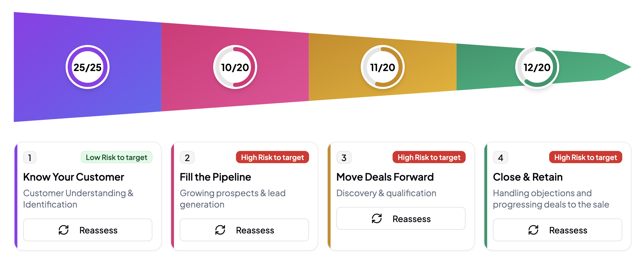
Task: Click the refresh arrows icon on Move Deals Forward card
Action: [377, 218]
